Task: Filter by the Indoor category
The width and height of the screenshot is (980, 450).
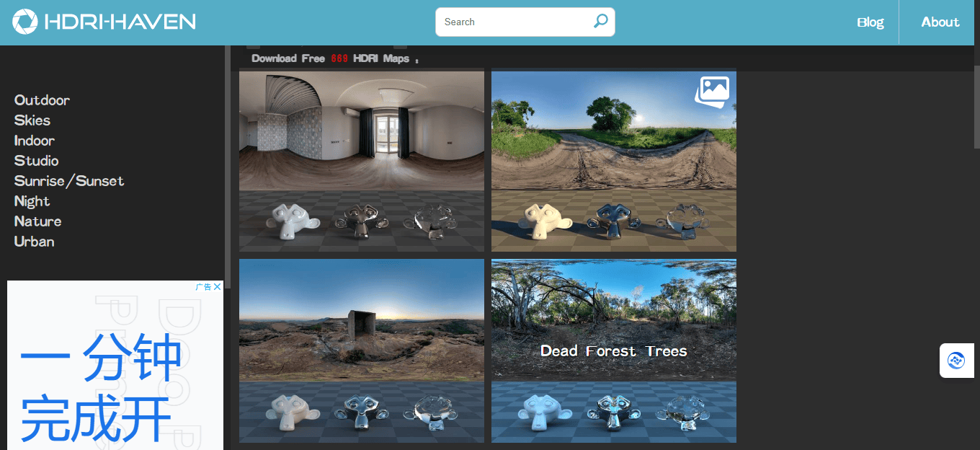Action: [35, 141]
